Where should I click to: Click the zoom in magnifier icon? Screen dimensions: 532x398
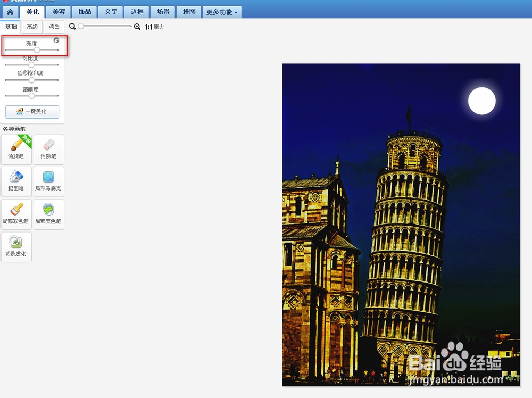pyautogui.click(x=137, y=27)
